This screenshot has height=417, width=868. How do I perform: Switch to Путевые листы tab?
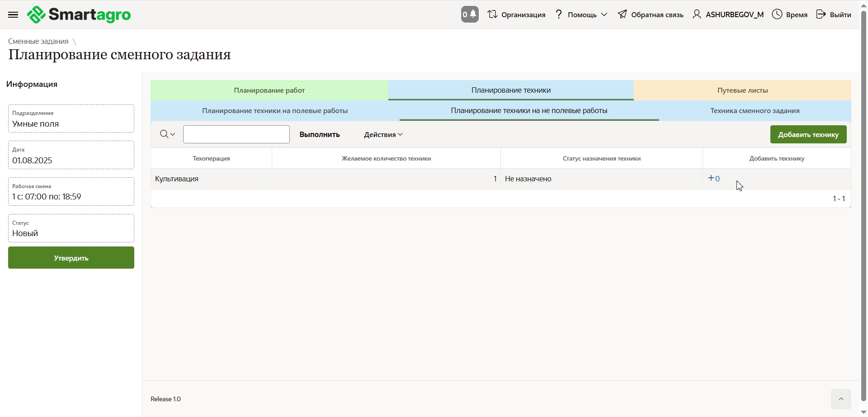click(x=742, y=90)
